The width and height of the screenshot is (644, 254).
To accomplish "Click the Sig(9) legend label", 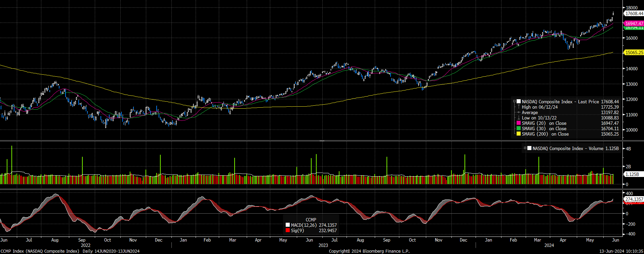I will click(x=297, y=230).
